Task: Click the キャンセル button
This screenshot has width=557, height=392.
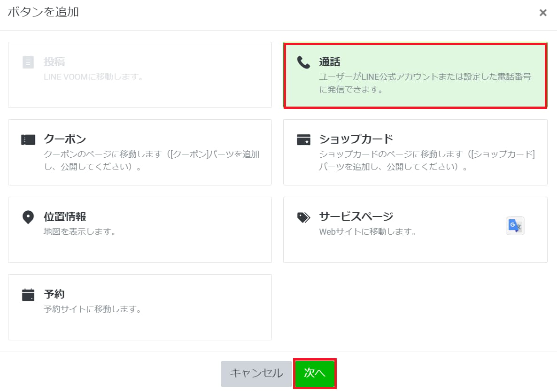Action: click(256, 374)
